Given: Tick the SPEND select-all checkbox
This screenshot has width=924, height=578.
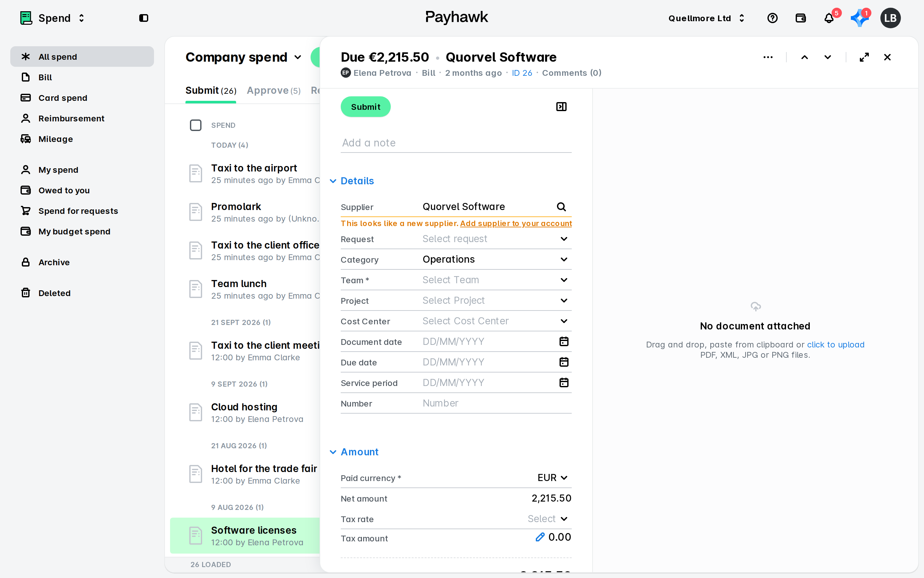Looking at the screenshot, I should tap(195, 125).
